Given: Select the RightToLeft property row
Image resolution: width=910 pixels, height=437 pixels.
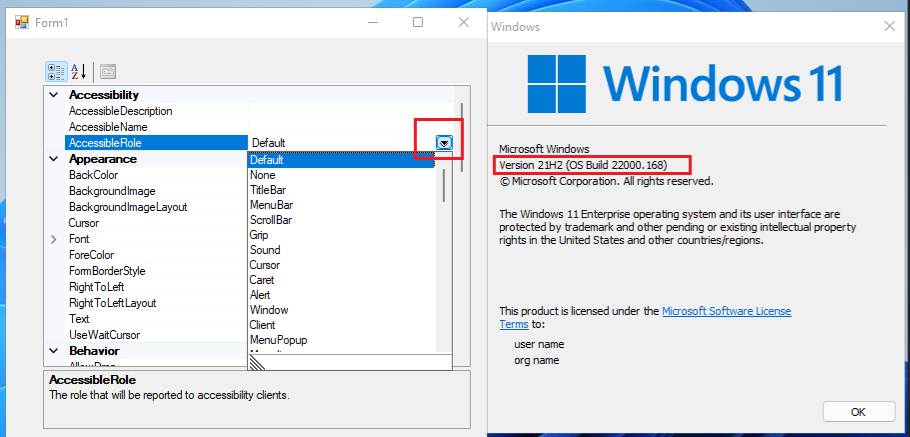Looking at the screenshot, I should coord(157,287).
